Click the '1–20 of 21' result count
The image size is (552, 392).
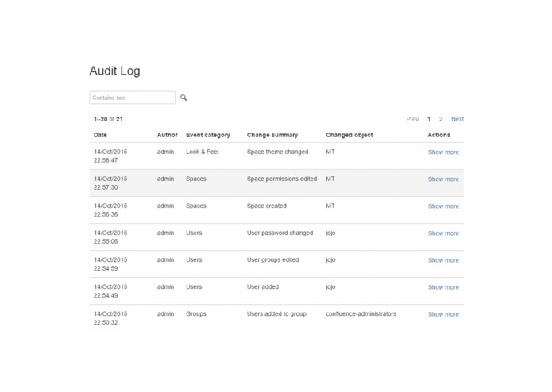[x=108, y=119]
